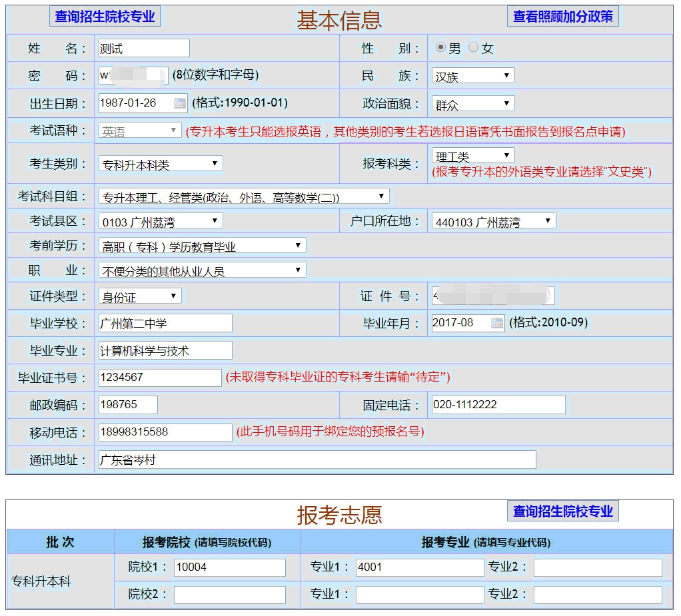Click the red 未取得专科毕业证 hint text
Screen dimensions: 681x616
(x=338, y=377)
